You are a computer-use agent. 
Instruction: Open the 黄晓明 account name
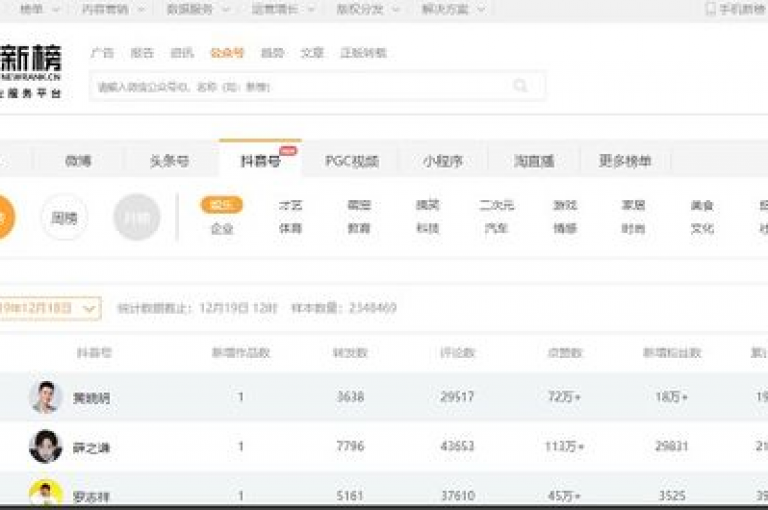92,398
